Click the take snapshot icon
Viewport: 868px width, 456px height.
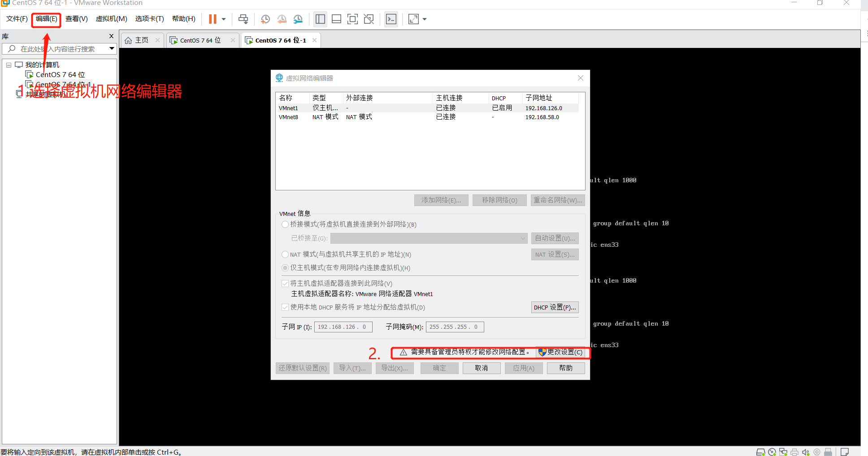(x=265, y=19)
